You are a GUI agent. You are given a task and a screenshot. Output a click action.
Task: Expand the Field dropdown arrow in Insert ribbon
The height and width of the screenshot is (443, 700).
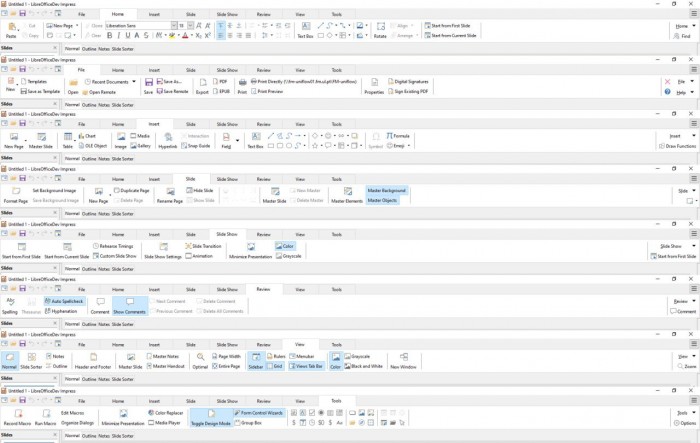238,141
